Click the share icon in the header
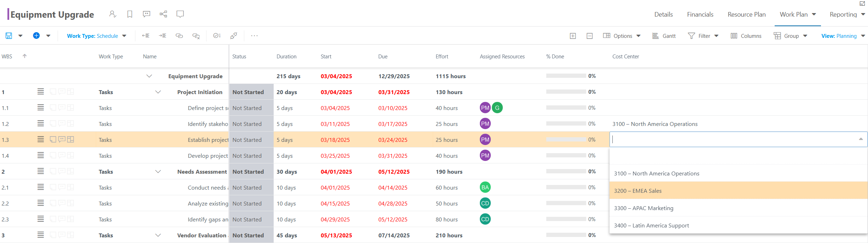This screenshot has height=243, width=868. pos(163,14)
